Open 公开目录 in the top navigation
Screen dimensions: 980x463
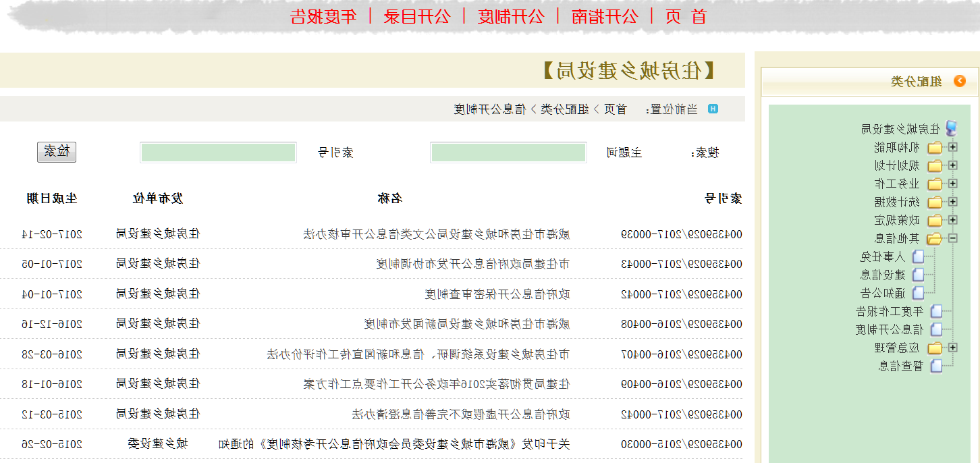pos(416,17)
